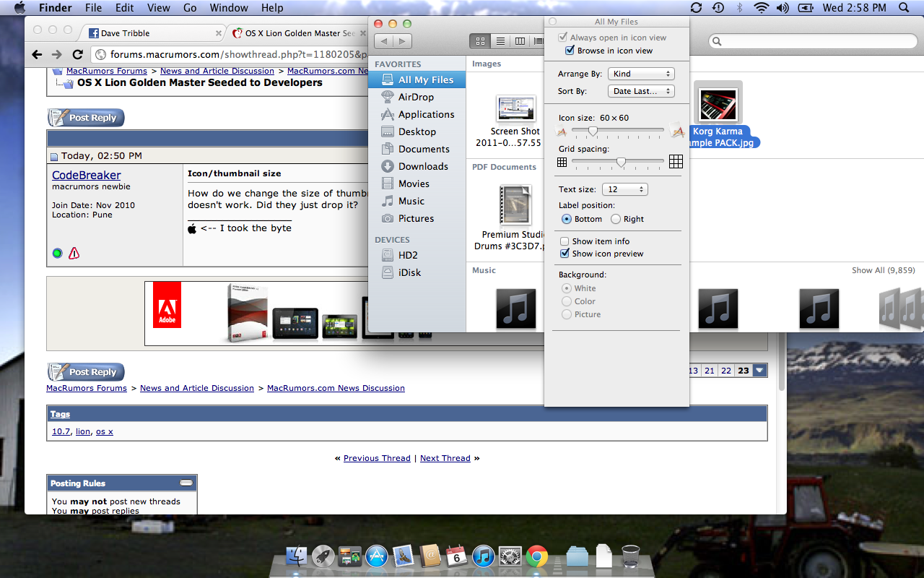Open Launchpad from the Dock
924x578 pixels.
tap(323, 556)
